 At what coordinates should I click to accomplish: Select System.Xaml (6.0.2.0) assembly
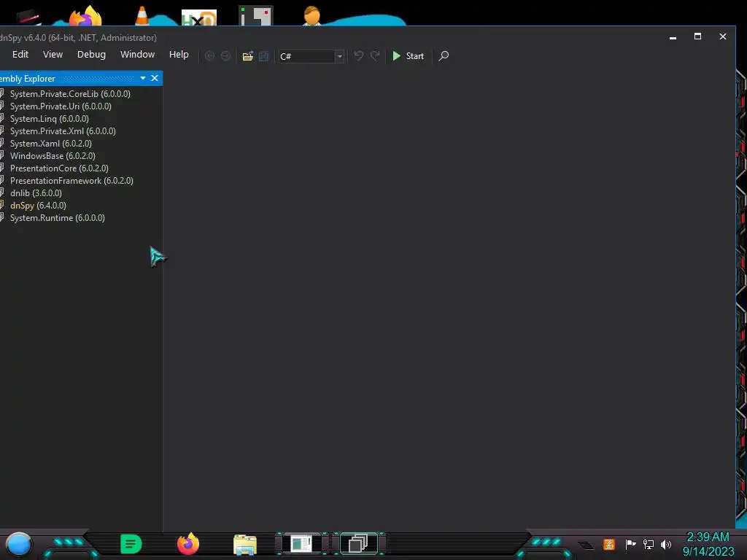(x=51, y=144)
